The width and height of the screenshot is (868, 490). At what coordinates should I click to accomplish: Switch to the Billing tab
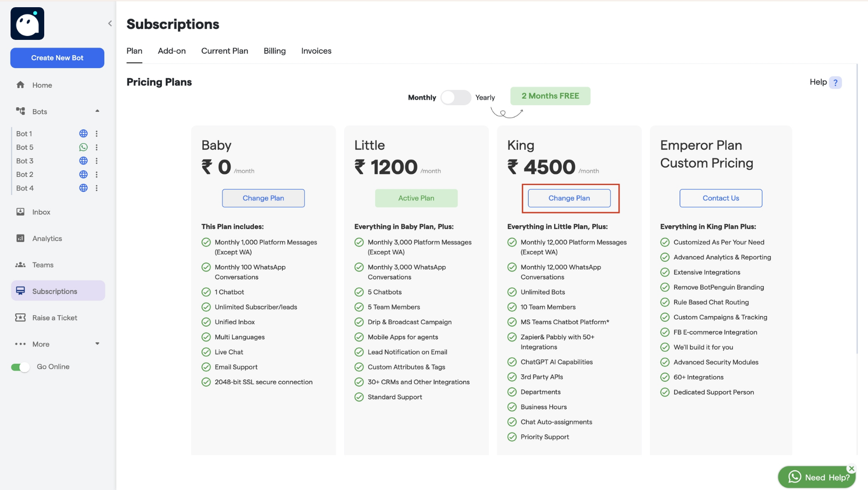274,50
